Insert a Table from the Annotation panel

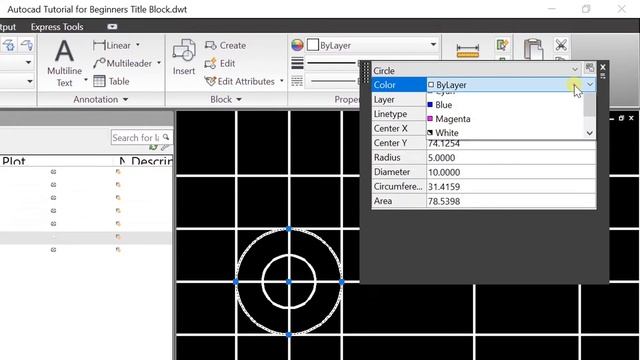[111, 81]
